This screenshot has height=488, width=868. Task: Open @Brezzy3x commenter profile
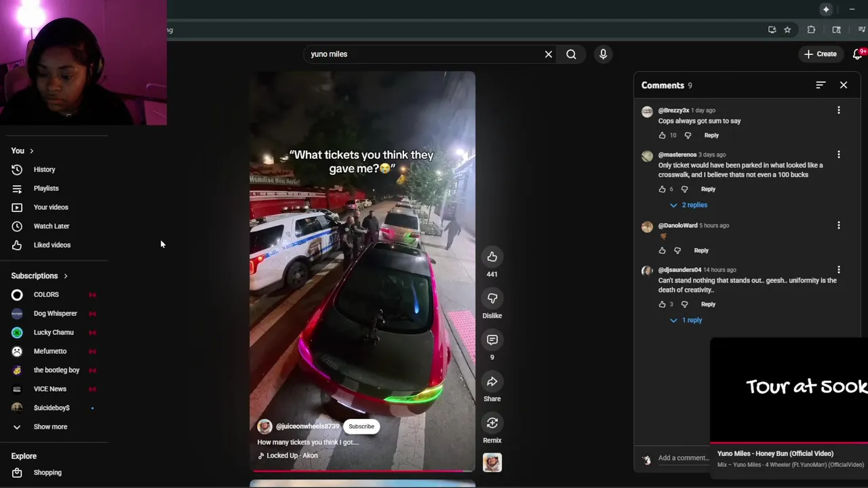(x=673, y=110)
